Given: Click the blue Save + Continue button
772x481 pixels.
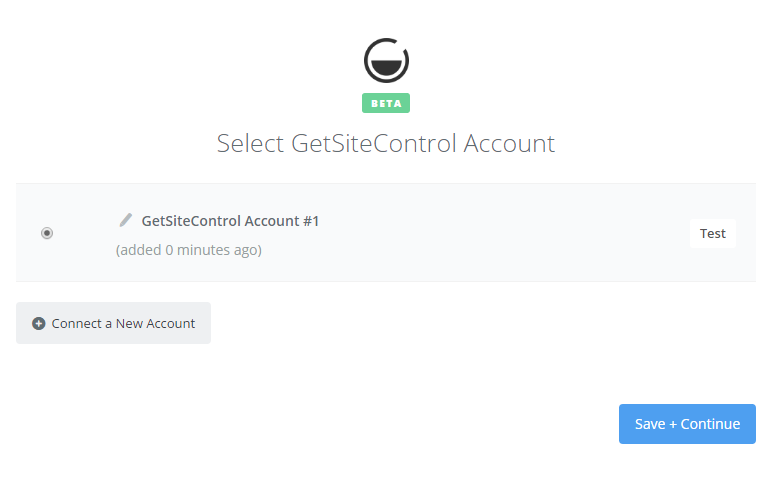Looking at the screenshot, I should pyautogui.click(x=687, y=424).
